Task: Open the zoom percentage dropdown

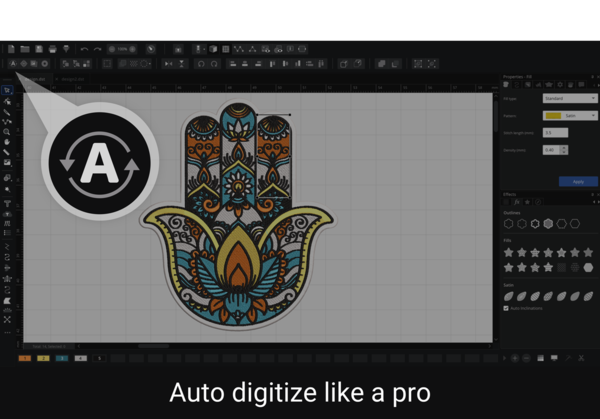Action: (x=125, y=48)
